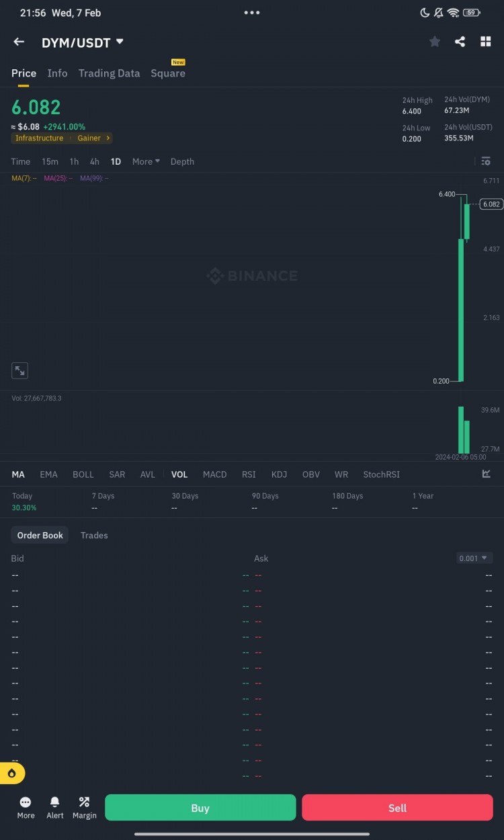This screenshot has width=504, height=840.
Task: Tap the More chat bubble icon
Action: click(26, 806)
